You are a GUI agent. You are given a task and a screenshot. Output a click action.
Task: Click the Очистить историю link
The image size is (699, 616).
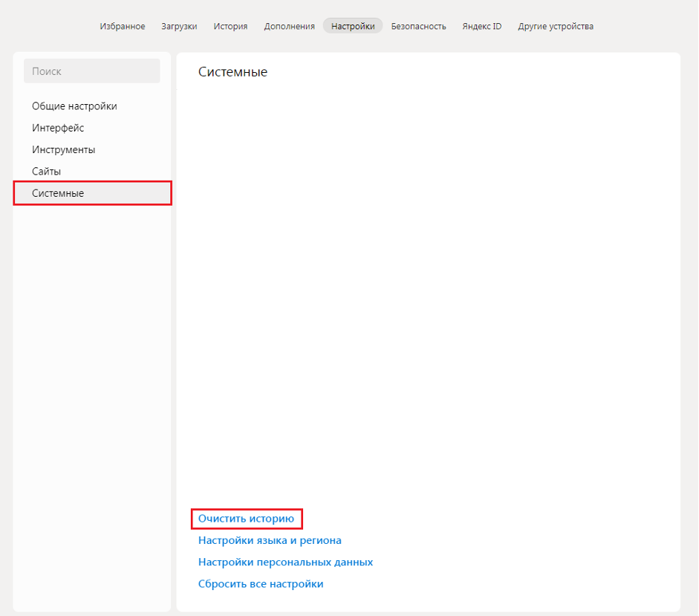click(246, 519)
